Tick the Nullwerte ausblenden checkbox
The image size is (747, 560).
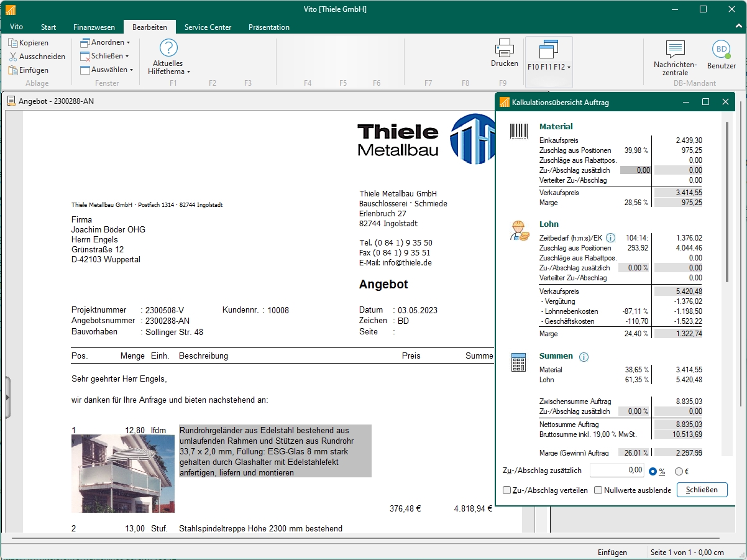(x=598, y=490)
